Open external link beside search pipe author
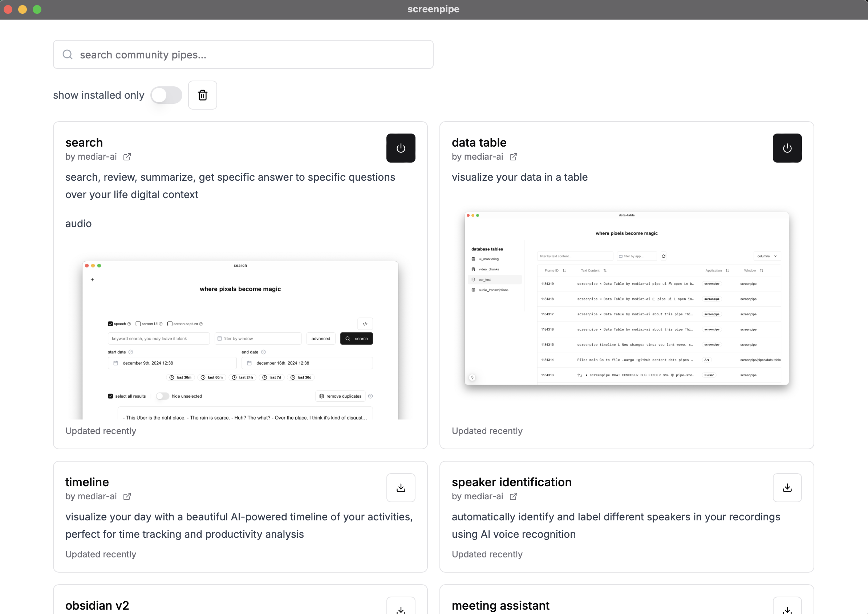Screen dimensions: 868x614 point(127,157)
